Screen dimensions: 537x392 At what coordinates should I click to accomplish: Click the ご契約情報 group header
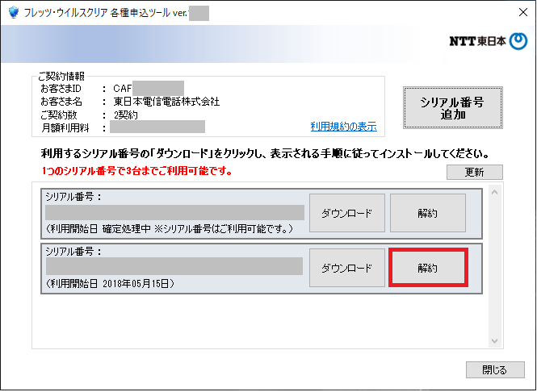58,74
